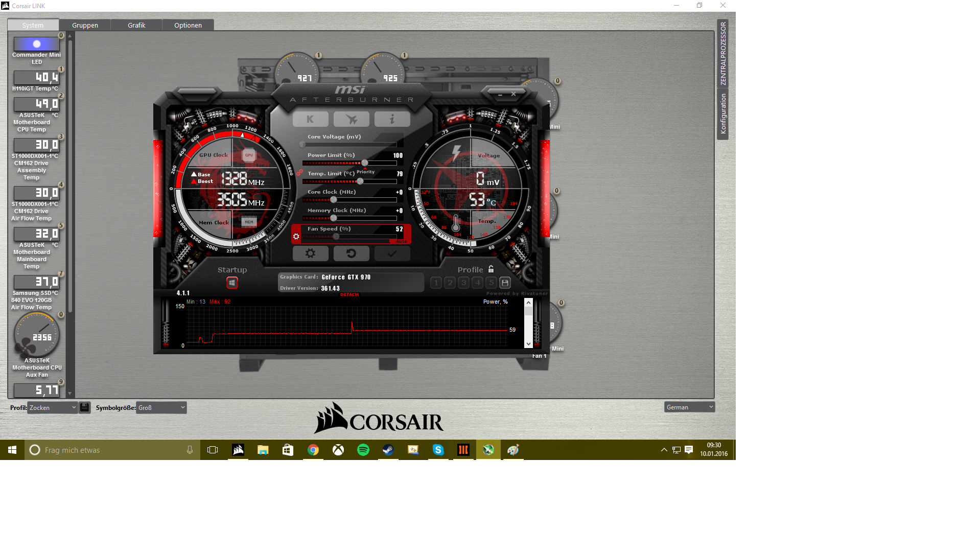This screenshot has height=552, width=980.
Task: Select Afterburner profile slot 2
Action: 450,283
